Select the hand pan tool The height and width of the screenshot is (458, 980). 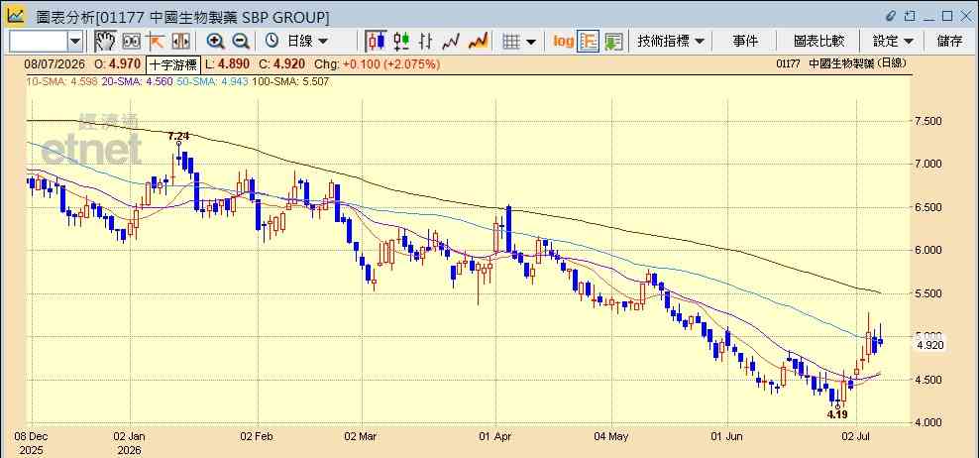pos(105,42)
